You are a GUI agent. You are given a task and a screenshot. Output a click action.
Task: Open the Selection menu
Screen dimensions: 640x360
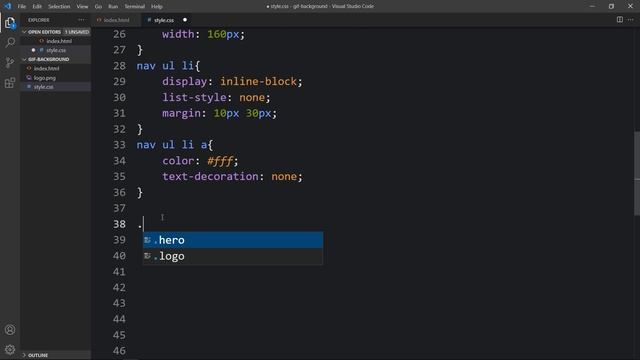point(59,6)
